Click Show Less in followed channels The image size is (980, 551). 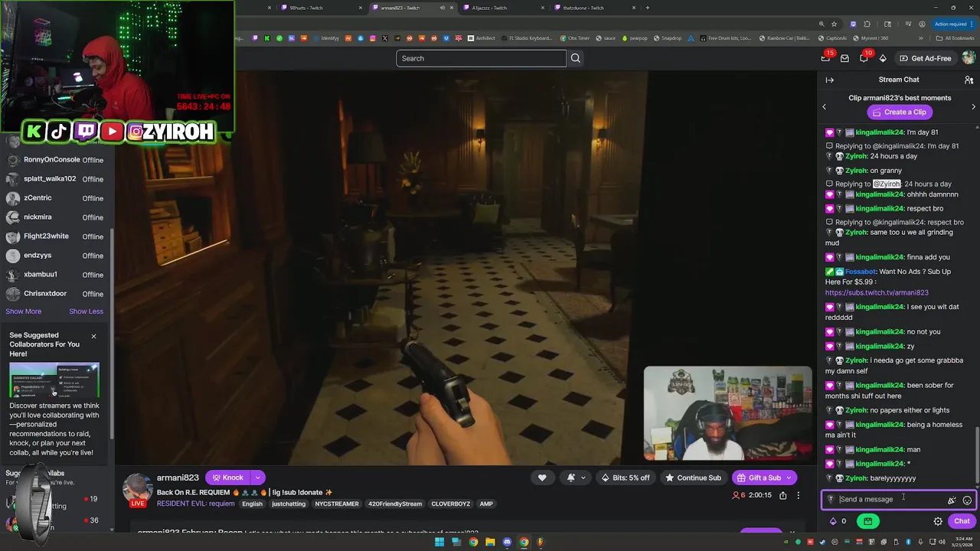[86, 311]
